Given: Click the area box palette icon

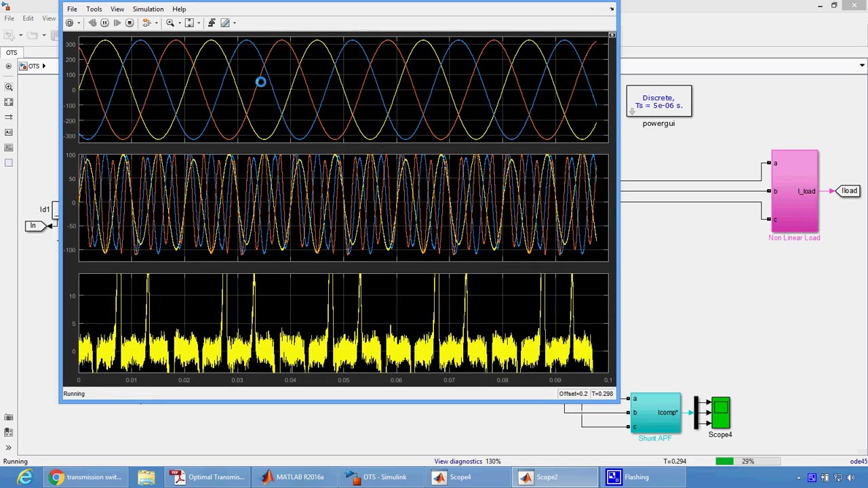Looking at the screenshot, I should [x=9, y=163].
